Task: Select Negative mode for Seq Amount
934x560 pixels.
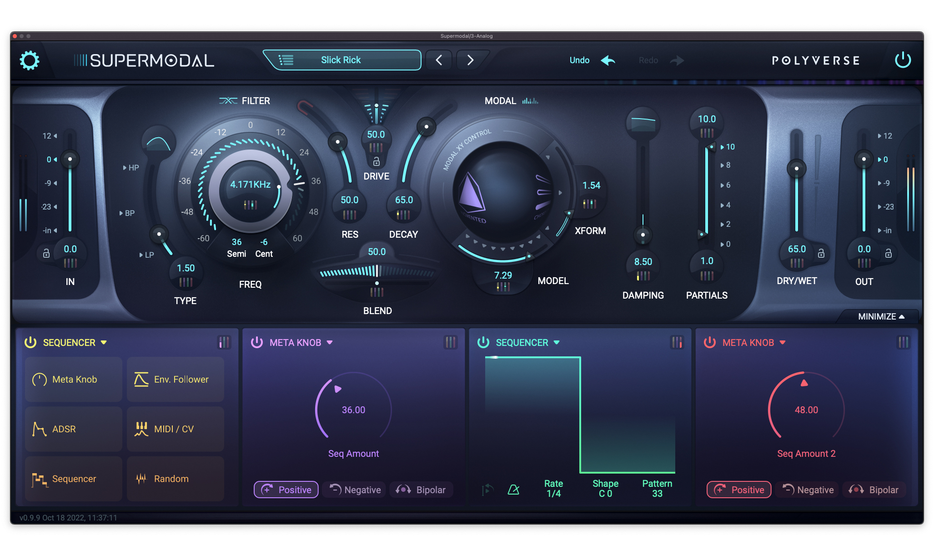Action: 354,490
